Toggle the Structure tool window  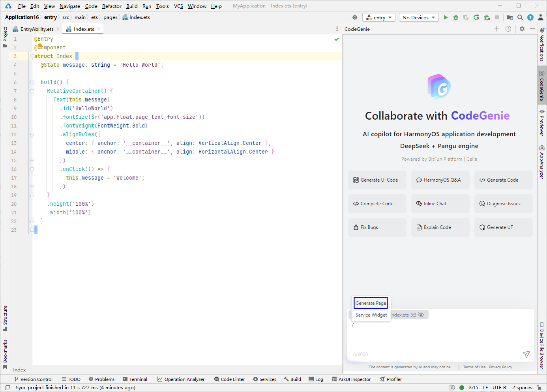[x=5, y=318]
